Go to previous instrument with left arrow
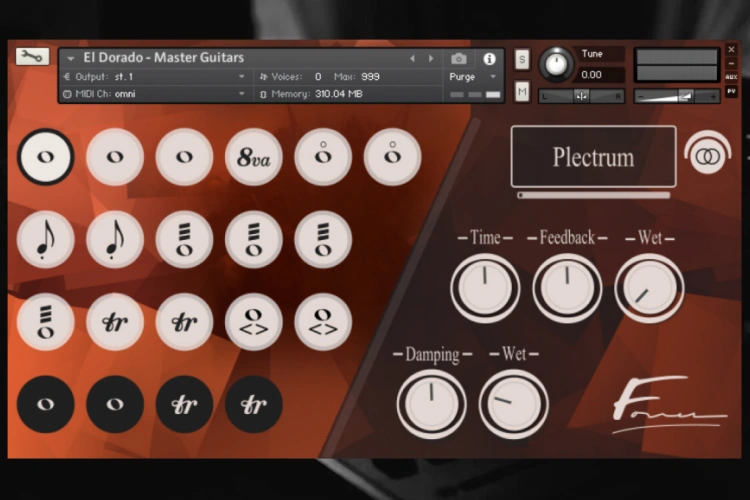750x500 pixels. point(412,59)
